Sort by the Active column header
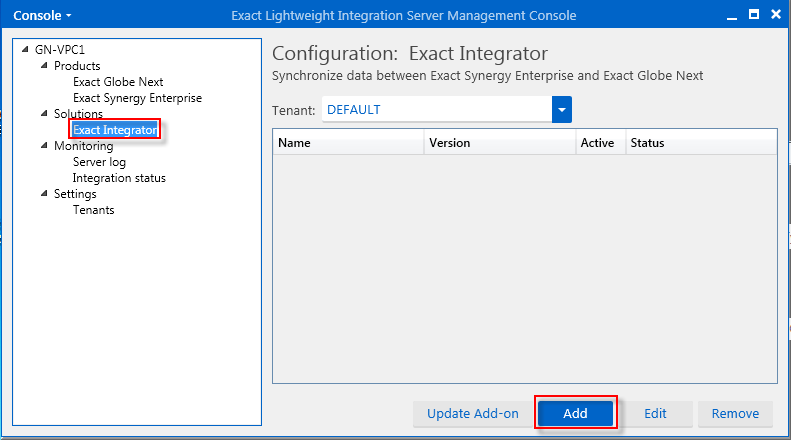The image size is (791, 440). (x=601, y=143)
